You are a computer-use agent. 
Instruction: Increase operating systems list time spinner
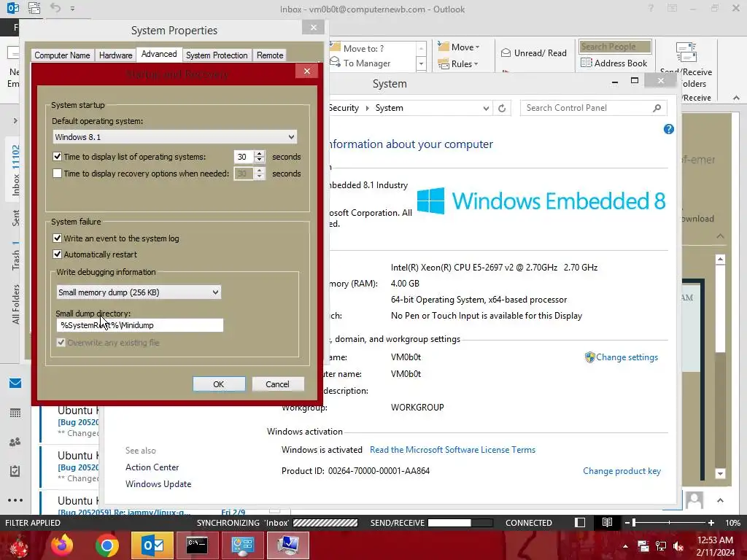coord(259,153)
